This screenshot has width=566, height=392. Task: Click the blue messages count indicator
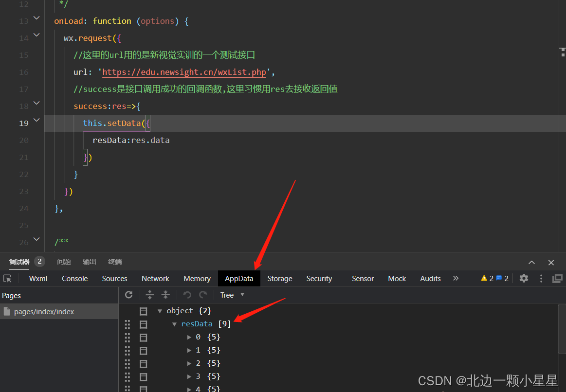[x=502, y=278]
